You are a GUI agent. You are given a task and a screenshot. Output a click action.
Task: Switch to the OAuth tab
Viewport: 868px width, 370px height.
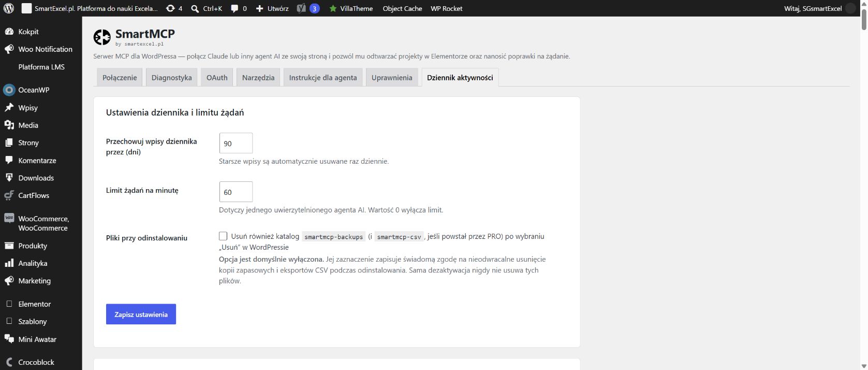click(x=217, y=77)
